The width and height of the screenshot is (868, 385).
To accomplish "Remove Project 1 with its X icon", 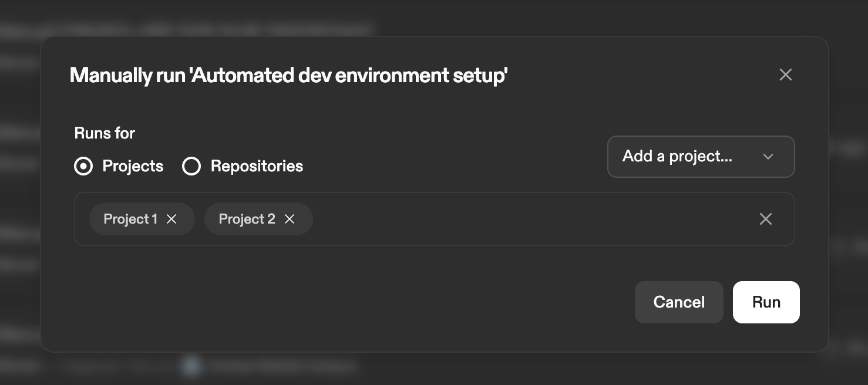I will [x=171, y=219].
